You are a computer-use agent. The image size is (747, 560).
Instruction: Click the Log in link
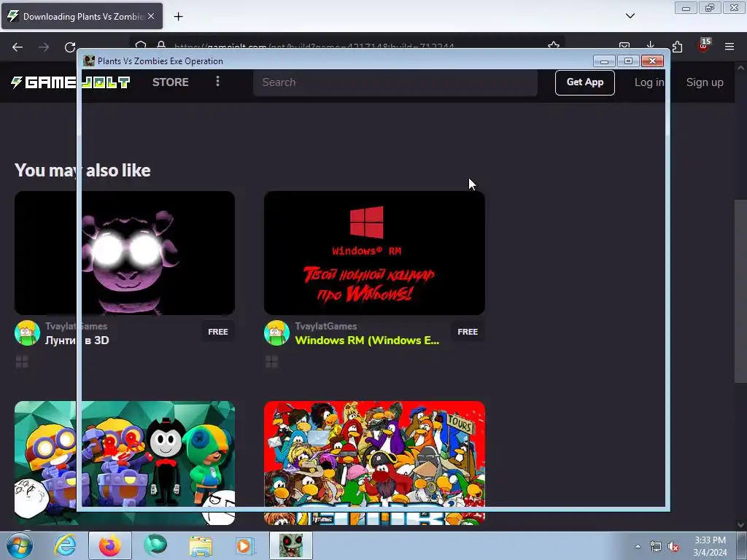(x=649, y=82)
